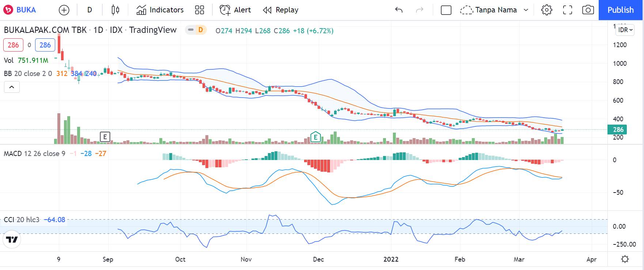Open the candlestick chart style menu

pyautogui.click(x=115, y=10)
